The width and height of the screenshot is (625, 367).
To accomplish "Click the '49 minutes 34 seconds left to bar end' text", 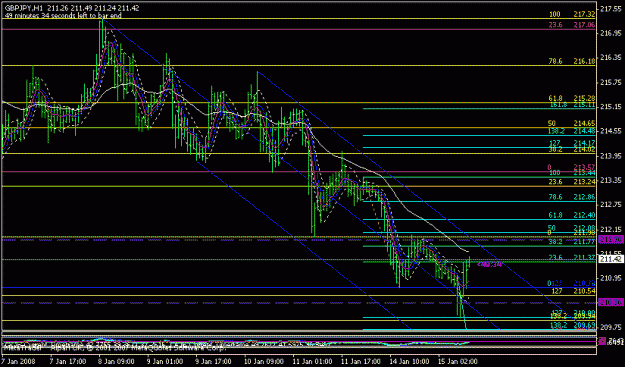I will click(x=63, y=16).
